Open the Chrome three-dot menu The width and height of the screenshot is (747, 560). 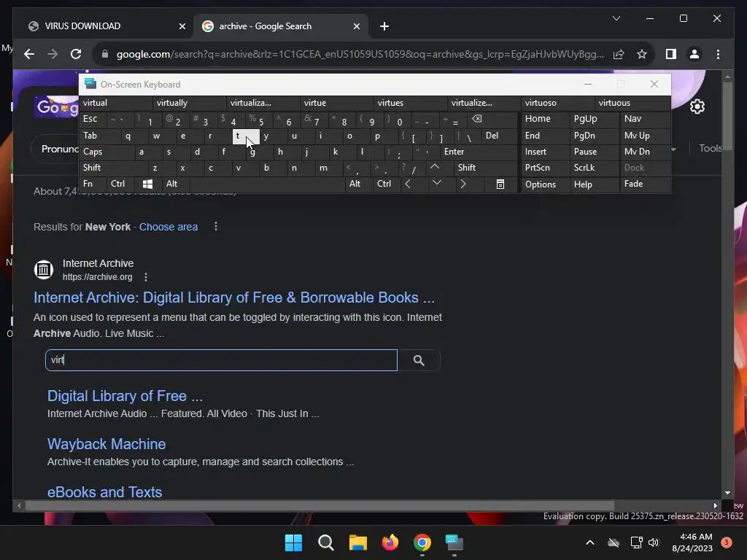click(x=718, y=54)
